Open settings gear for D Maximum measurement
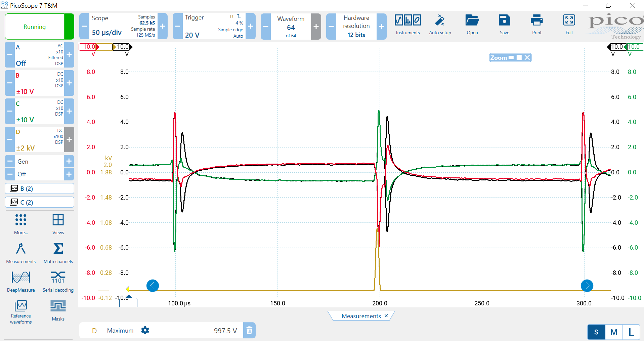 (x=145, y=330)
